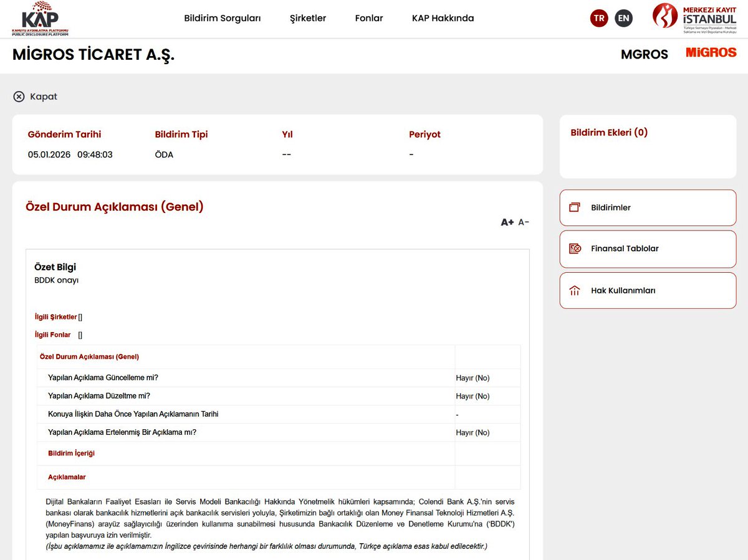Click the Finansal Tablolar card icon

(575, 249)
